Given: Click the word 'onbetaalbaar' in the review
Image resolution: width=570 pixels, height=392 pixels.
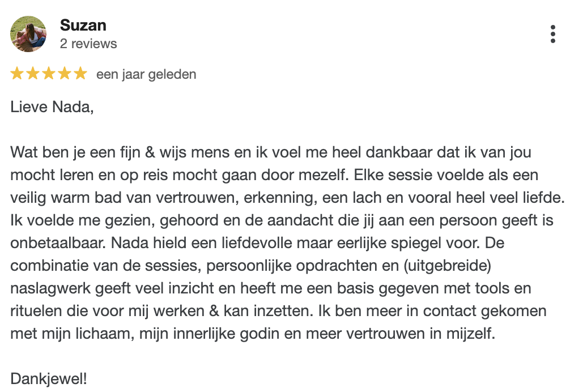Looking at the screenshot, I should (58, 243).
